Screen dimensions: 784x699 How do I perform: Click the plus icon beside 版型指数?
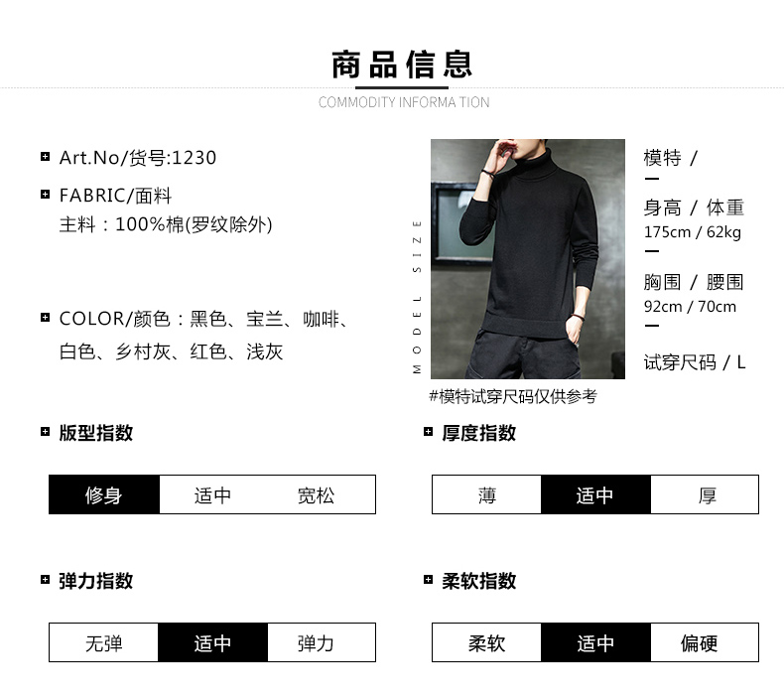click(45, 431)
